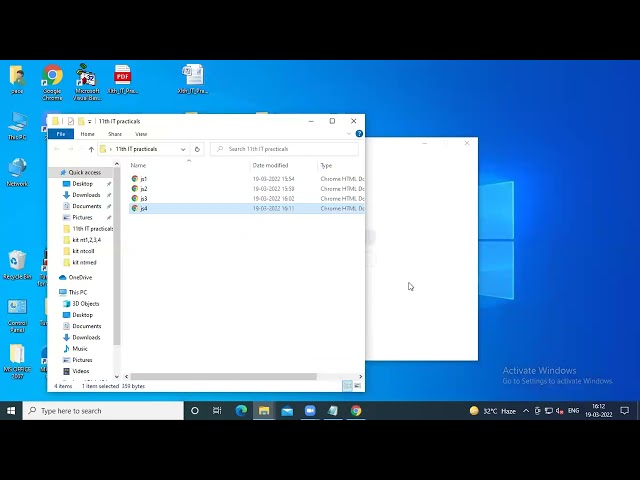Select Downloads under Quick access
640x480 pixels.
[86, 195]
